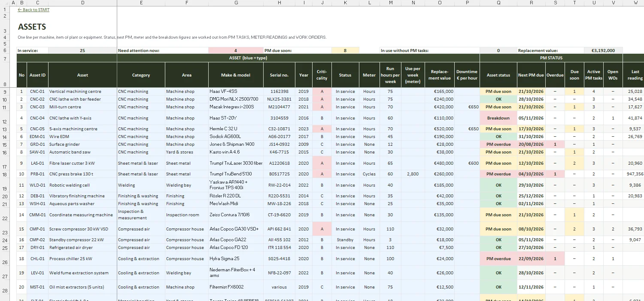Click the Breakdown status for CNC-04
Screen dimensions: 644x301
(x=498, y=118)
